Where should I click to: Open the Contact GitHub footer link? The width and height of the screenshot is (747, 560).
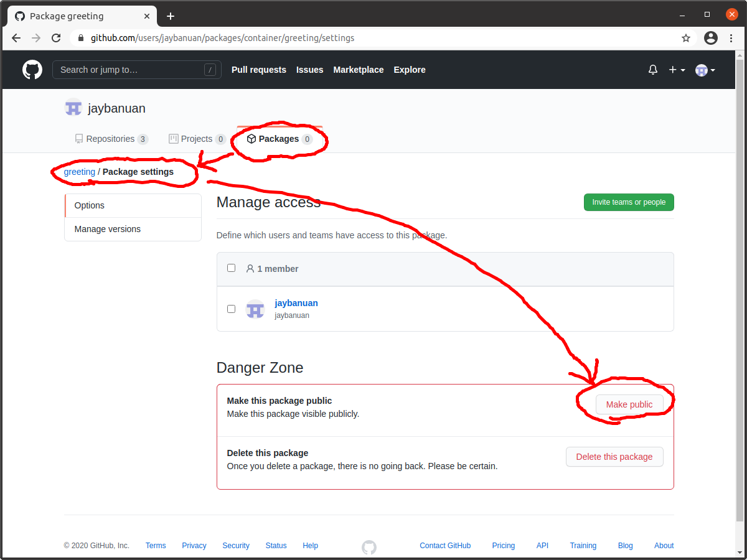(x=445, y=546)
